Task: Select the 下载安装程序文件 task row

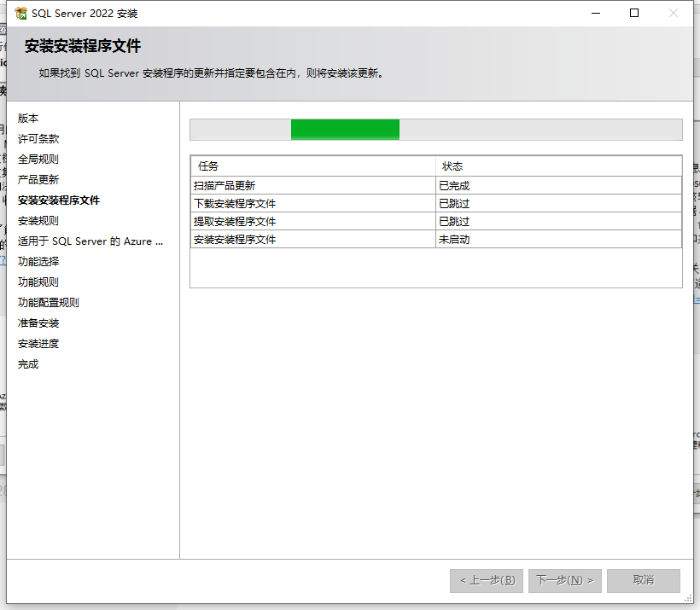Action: tap(436, 204)
